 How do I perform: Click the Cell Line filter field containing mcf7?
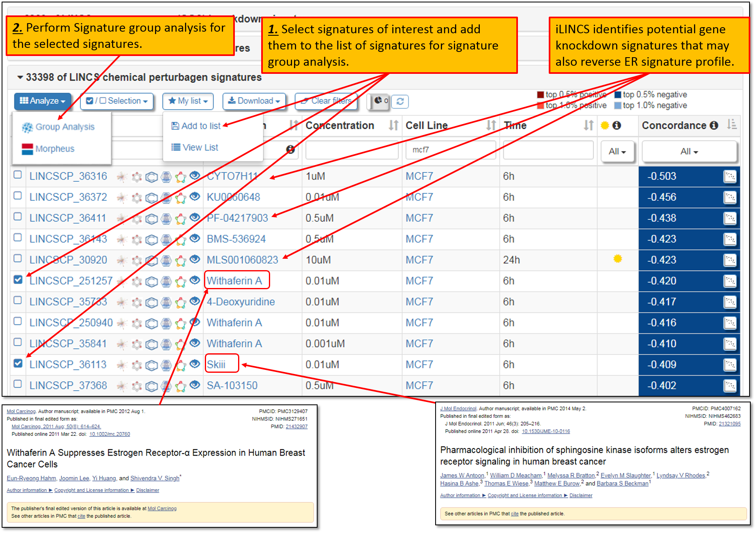pos(450,150)
